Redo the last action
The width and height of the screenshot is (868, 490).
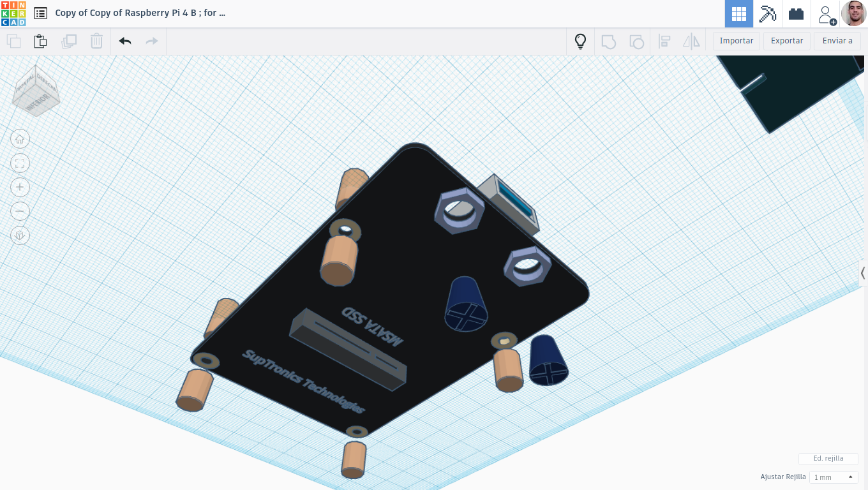[x=151, y=41]
